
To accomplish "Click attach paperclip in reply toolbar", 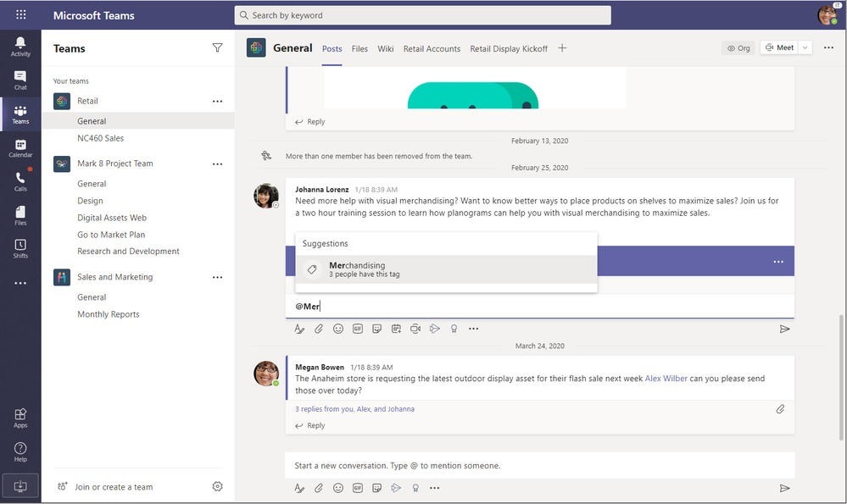I will point(319,329).
